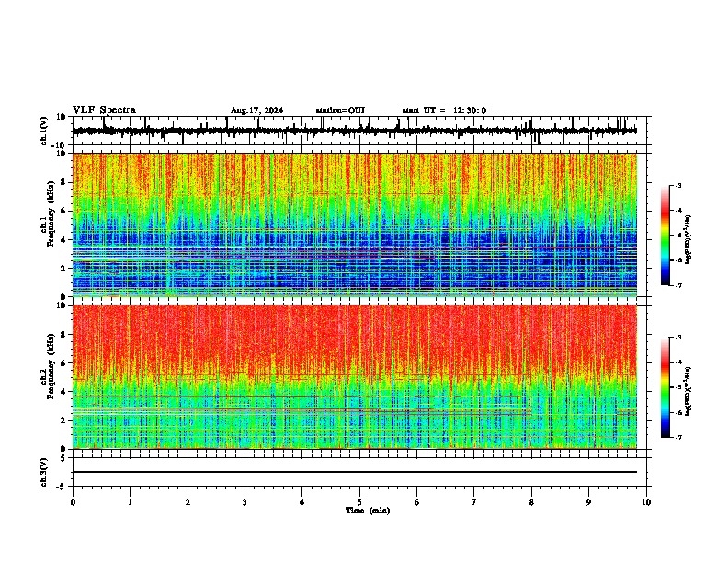Click the ch.2 colorbar log(PSD) label
Viewport: 728px width, 563px height.
[x=688, y=391]
